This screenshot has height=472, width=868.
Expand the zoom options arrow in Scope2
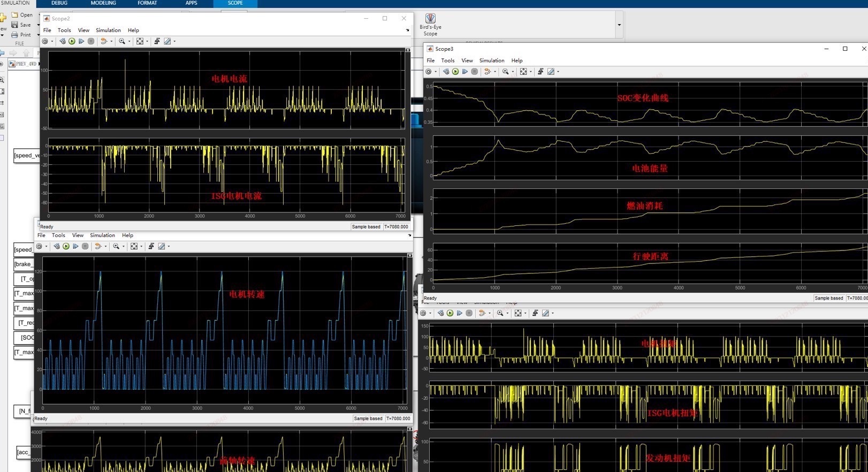click(129, 41)
